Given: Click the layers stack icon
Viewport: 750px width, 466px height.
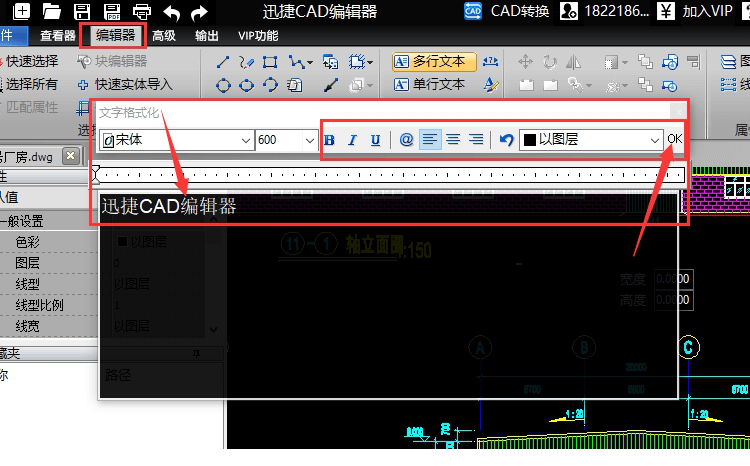Looking at the screenshot, I should (x=728, y=62).
